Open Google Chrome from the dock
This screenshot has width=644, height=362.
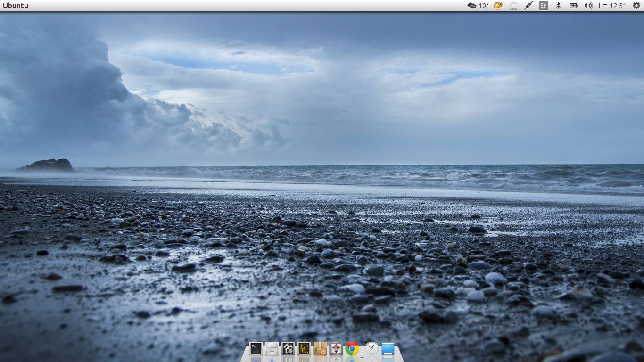pyautogui.click(x=352, y=348)
